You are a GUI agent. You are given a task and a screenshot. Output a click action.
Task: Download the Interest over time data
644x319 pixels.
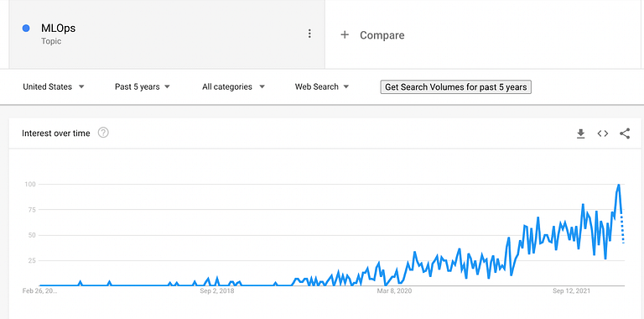pyautogui.click(x=580, y=133)
